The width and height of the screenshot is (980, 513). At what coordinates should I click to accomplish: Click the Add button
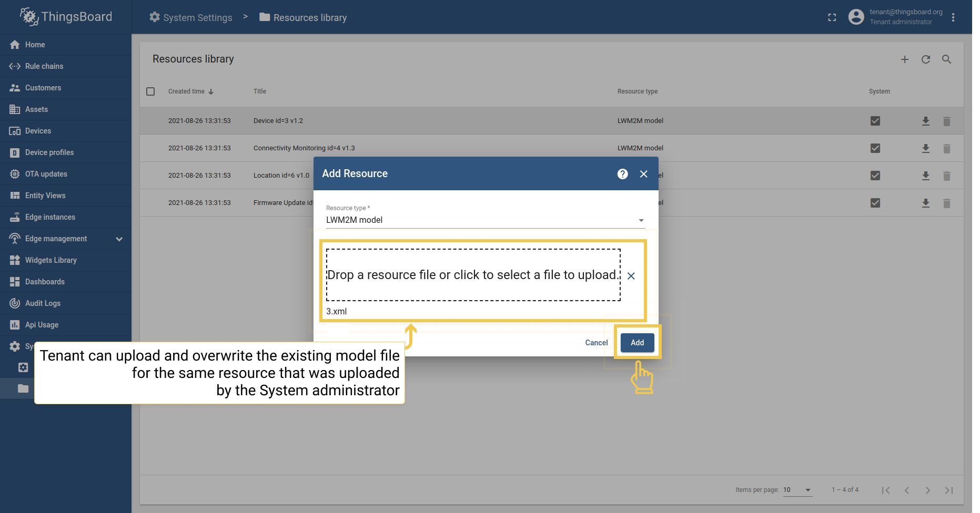point(638,343)
